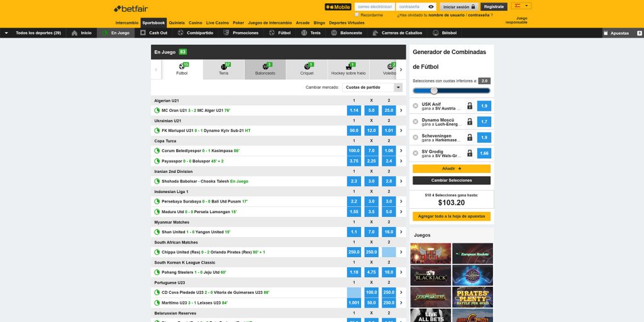Click the correo electrónico input field

(x=375, y=6)
